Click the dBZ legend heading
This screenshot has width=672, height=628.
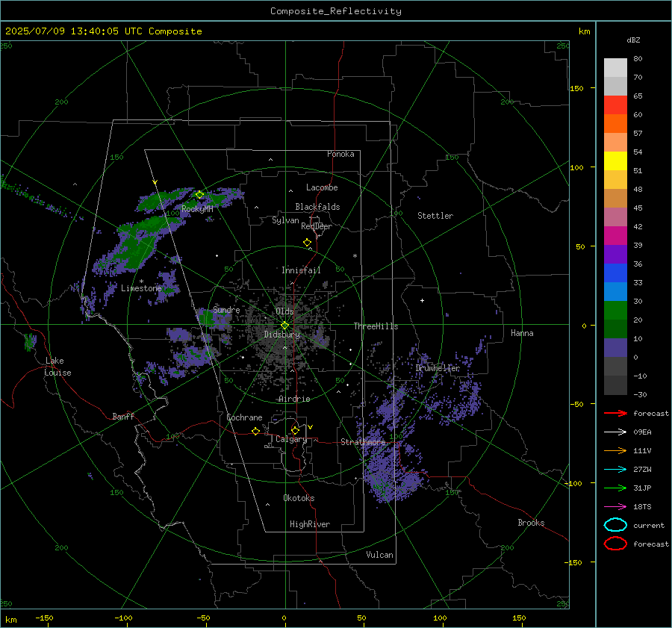(633, 40)
